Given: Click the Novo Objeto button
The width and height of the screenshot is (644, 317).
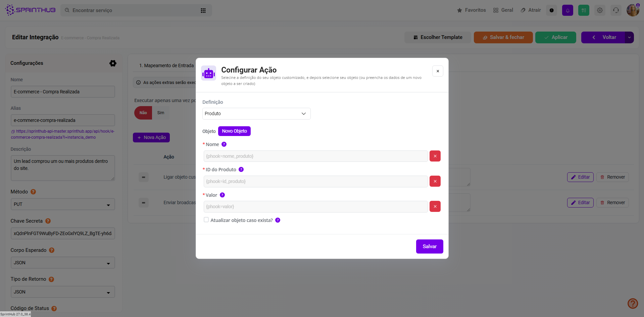Looking at the screenshot, I should coord(234,131).
